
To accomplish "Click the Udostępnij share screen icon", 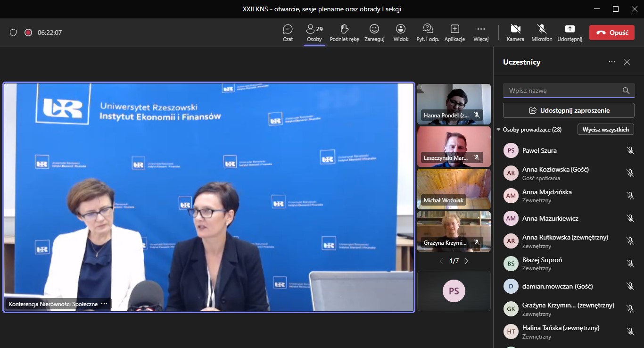I will 570,33.
